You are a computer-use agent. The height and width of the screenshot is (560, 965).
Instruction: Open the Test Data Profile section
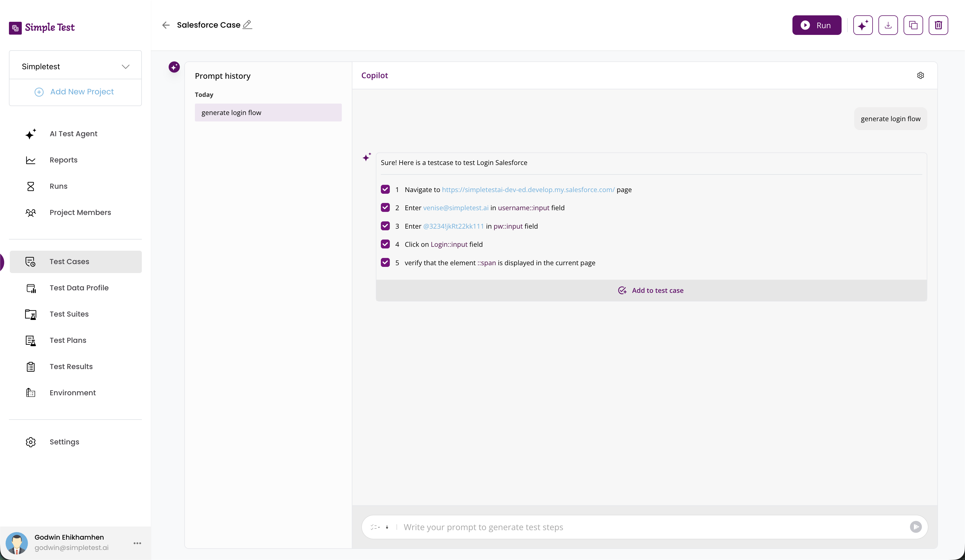[x=79, y=288]
